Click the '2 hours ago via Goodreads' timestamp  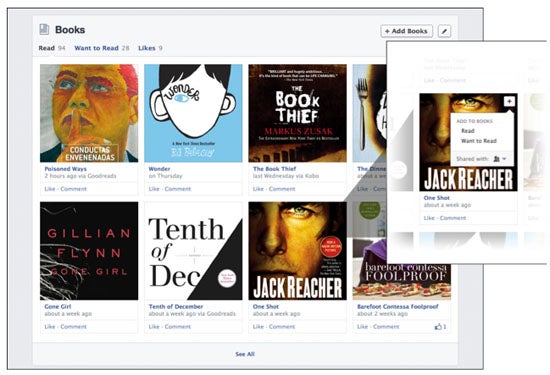pos(80,176)
